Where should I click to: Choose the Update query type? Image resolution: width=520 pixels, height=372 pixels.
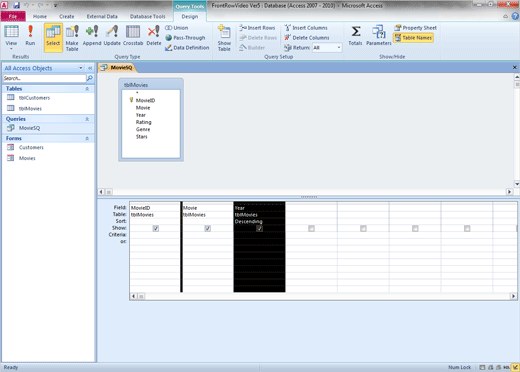click(112, 35)
